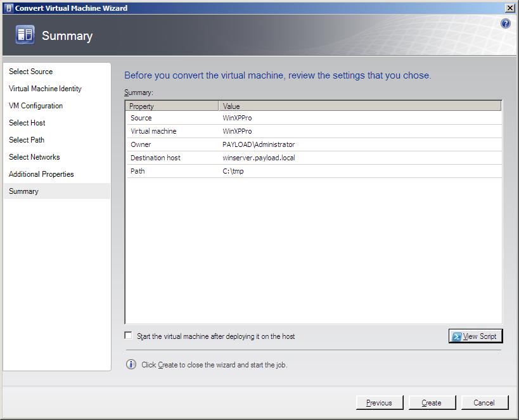Click the wizard title bar icon
This screenshot has height=420, width=519.
point(8,8)
